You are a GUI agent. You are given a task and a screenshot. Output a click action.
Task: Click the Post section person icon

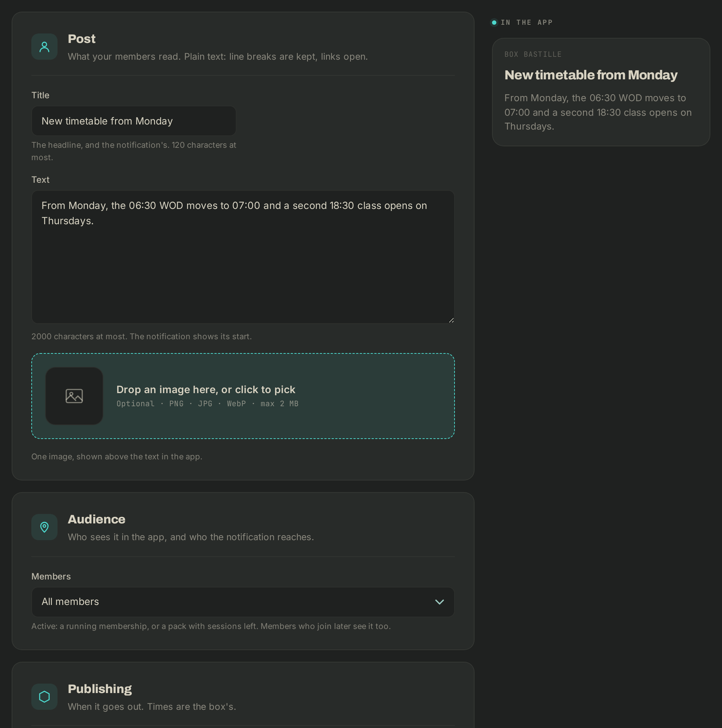coord(44,47)
